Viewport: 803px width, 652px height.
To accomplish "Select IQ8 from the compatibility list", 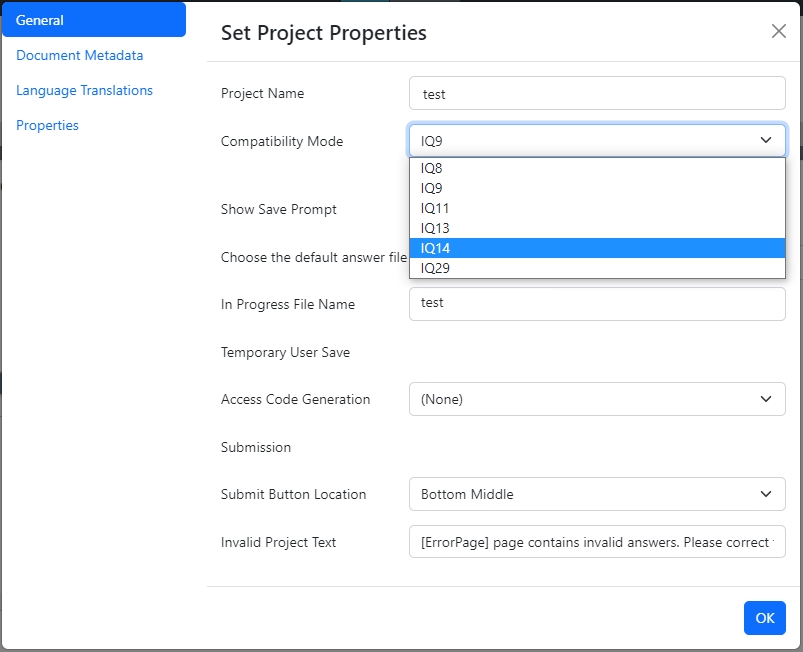I will [597, 168].
